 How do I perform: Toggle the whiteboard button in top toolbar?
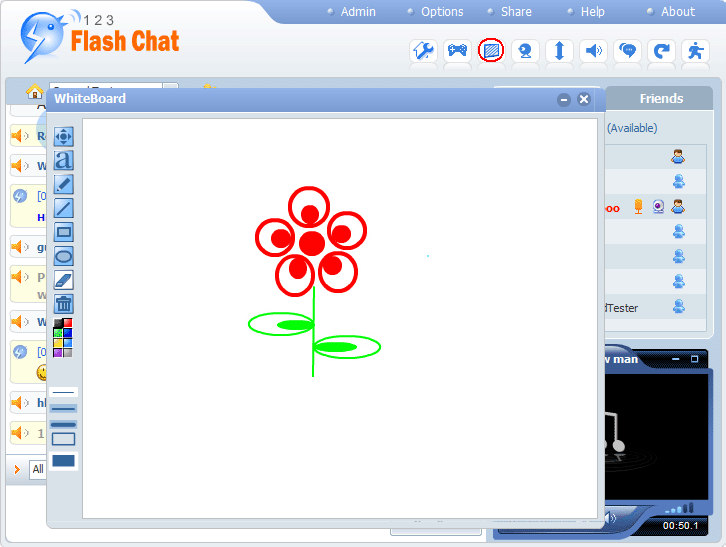pos(491,50)
